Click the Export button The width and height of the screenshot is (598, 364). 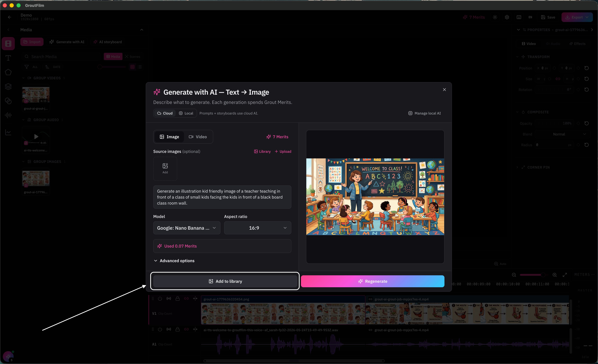click(x=577, y=17)
